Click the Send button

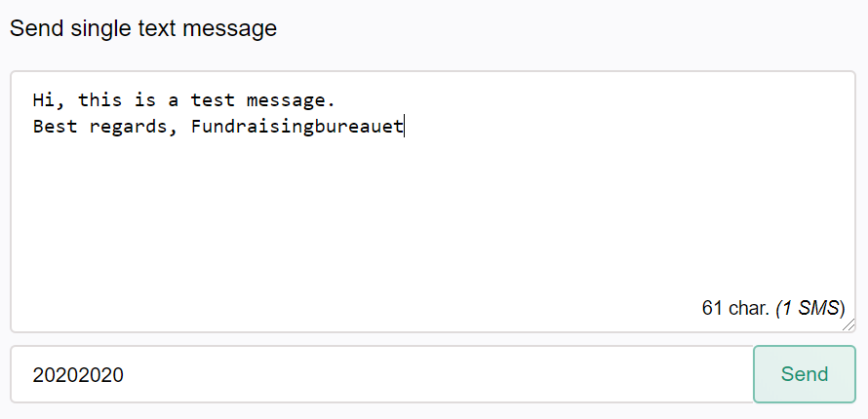805,374
